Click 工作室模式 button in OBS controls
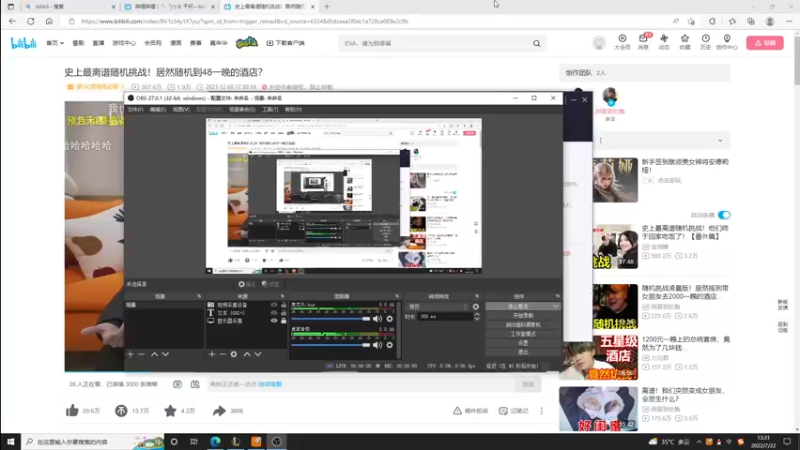The height and width of the screenshot is (450, 800). (x=522, y=334)
